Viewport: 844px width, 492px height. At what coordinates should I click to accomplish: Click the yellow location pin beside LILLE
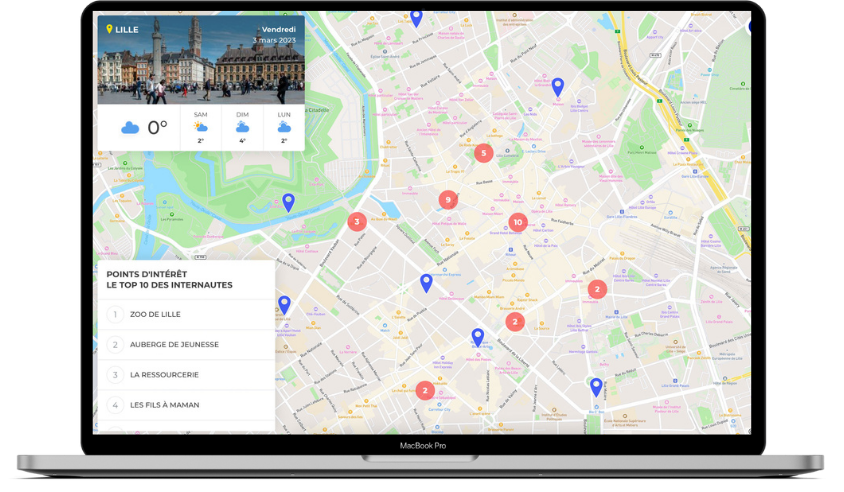[x=110, y=29]
